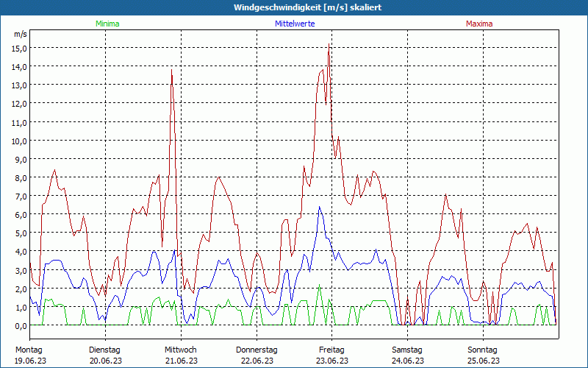Click the red Maxima spike before Mittwoch
The width and height of the screenshot is (588, 368).
(x=172, y=70)
